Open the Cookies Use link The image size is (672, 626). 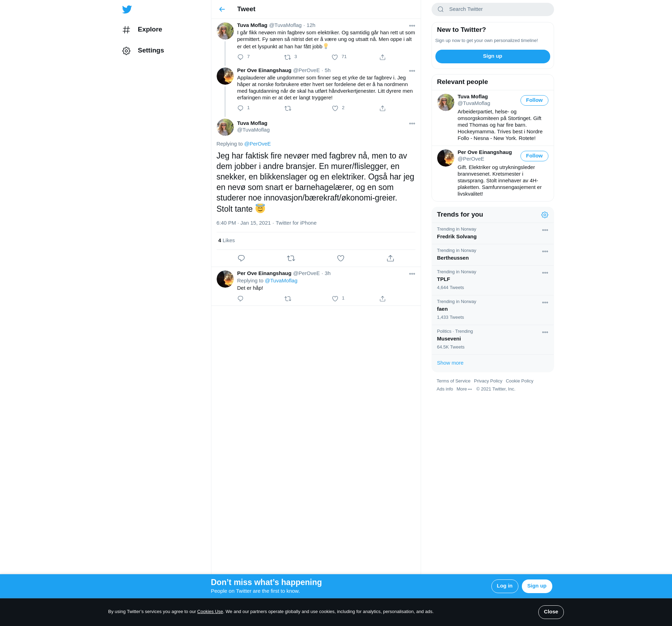210,612
